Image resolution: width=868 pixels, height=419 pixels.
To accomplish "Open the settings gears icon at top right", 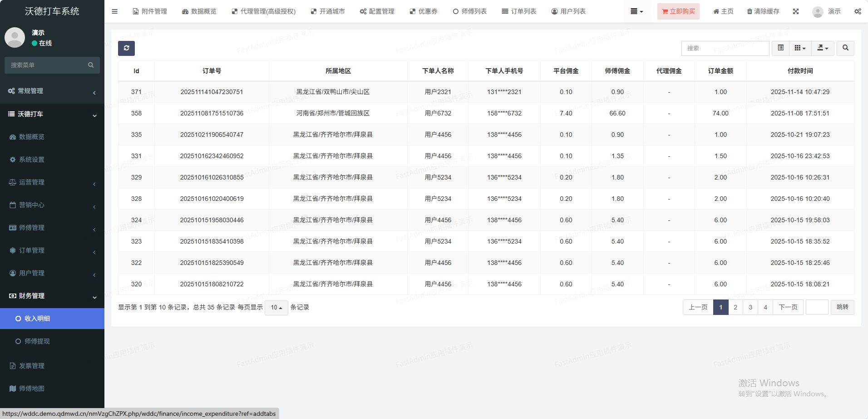I will 858,11.
